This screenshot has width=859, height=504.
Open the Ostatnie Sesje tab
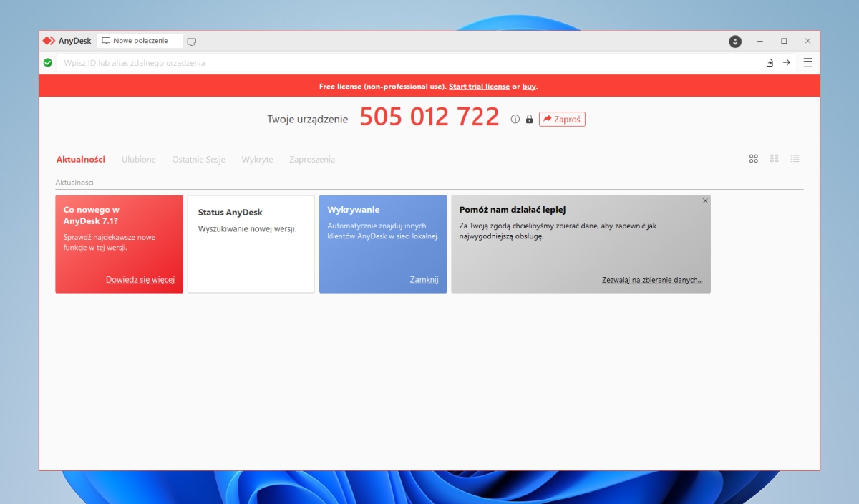[198, 159]
